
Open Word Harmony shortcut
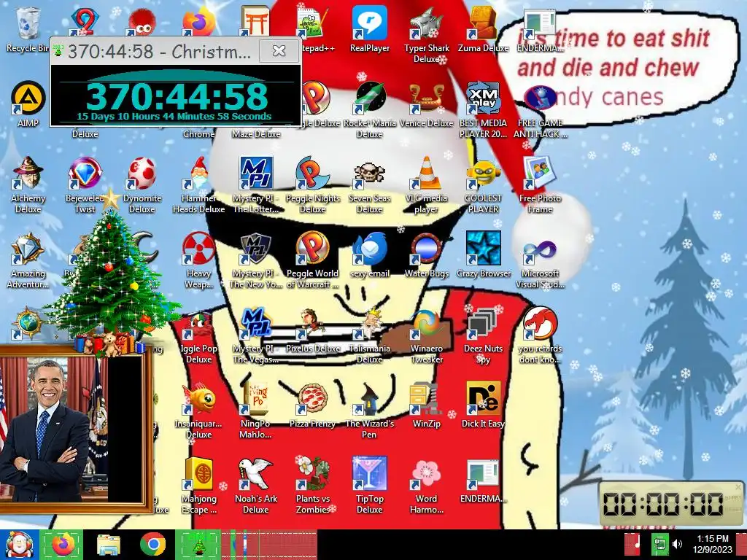tap(426, 485)
